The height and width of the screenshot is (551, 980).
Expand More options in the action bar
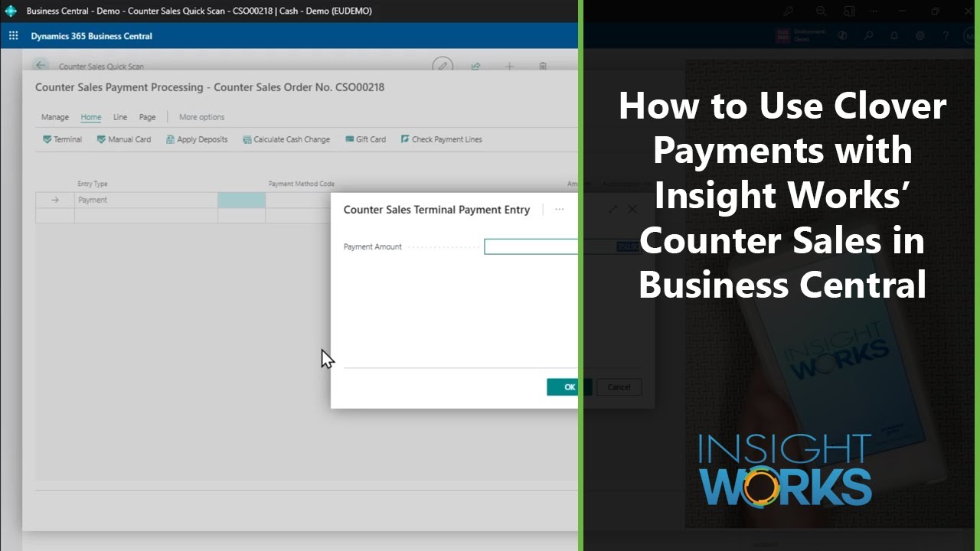pyautogui.click(x=201, y=117)
